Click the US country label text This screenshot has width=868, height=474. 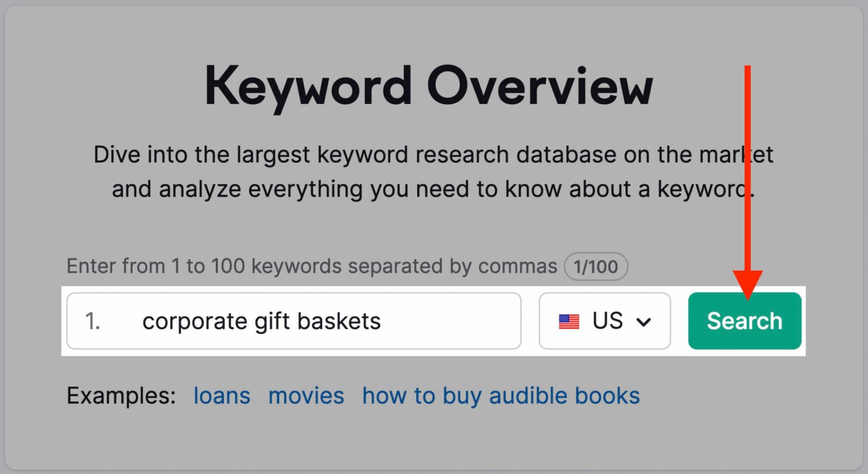(x=607, y=320)
